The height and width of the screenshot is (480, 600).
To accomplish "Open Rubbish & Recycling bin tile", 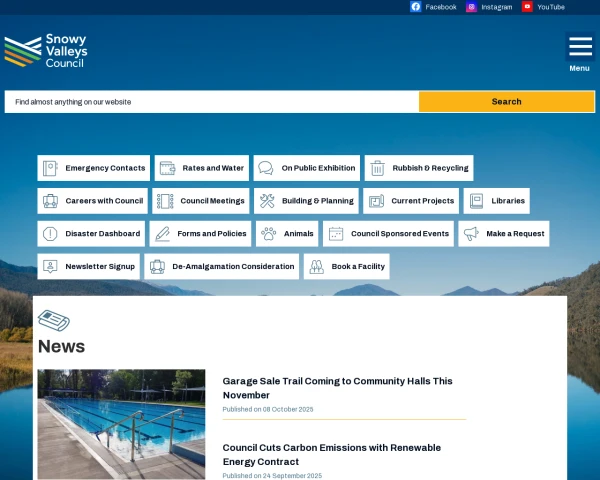I will (x=419, y=168).
